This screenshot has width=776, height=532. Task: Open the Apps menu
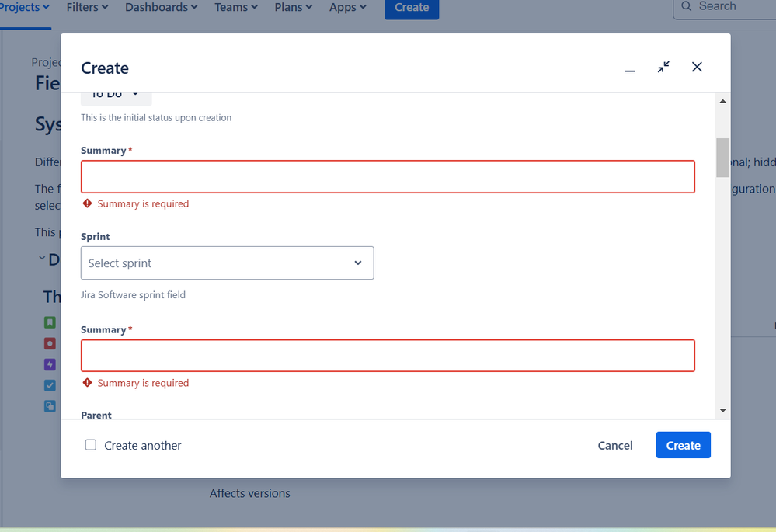tap(347, 8)
